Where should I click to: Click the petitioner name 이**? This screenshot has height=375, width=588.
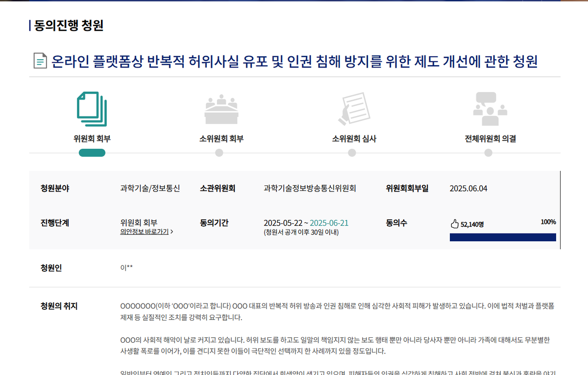pos(126,268)
